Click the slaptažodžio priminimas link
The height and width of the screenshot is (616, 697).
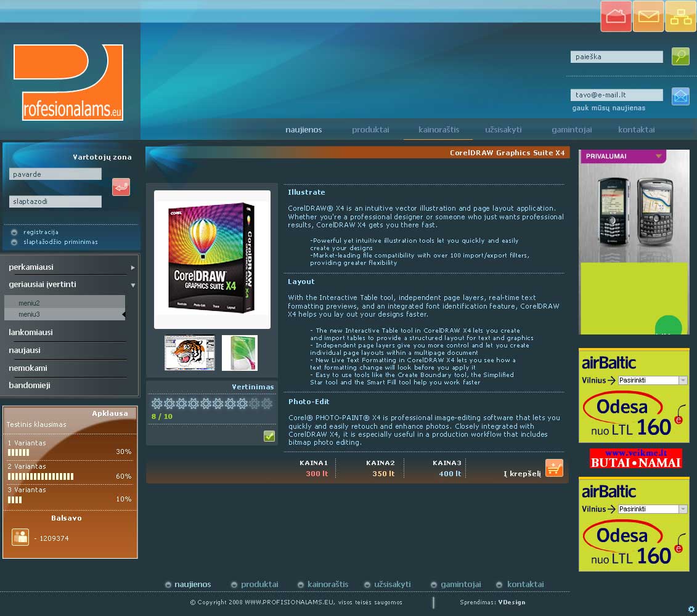(60, 242)
